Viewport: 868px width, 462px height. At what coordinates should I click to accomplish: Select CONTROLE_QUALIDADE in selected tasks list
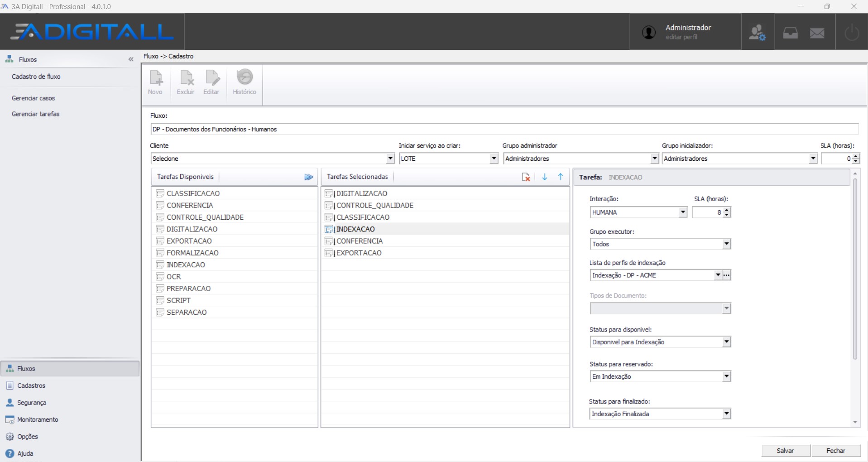click(446, 205)
